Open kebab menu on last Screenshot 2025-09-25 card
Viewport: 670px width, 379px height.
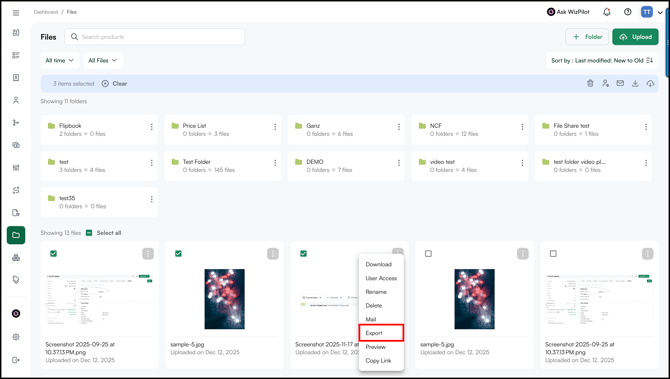click(x=647, y=254)
